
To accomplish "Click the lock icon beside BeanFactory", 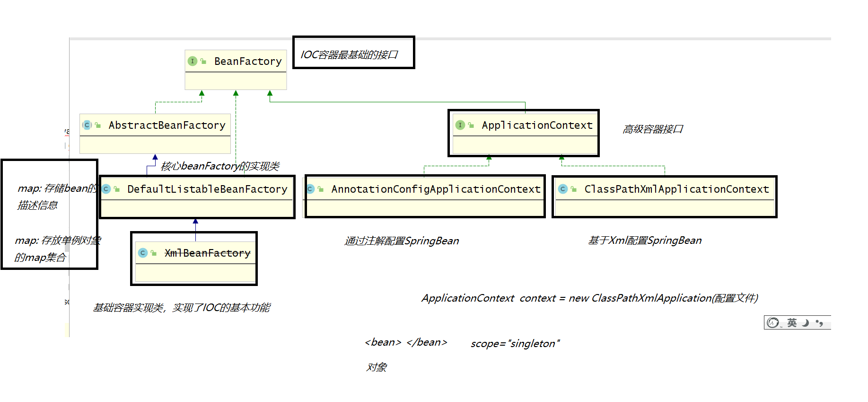I will click(x=203, y=61).
